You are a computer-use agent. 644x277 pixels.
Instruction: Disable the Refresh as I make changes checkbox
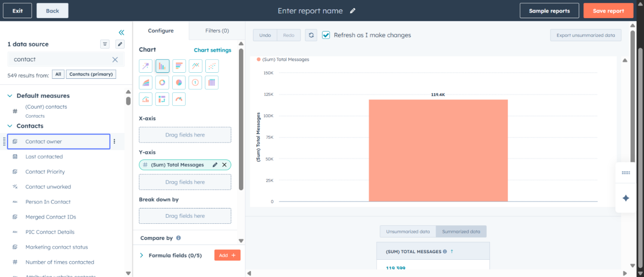coord(326,35)
